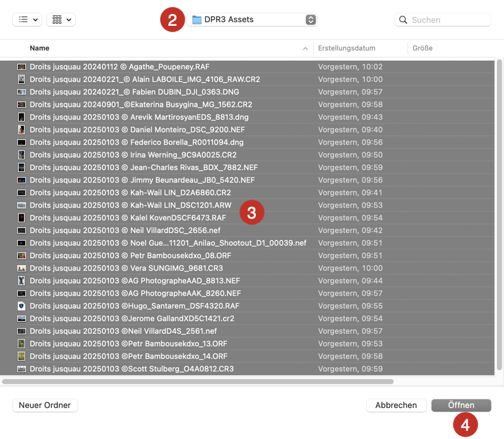This screenshot has width=504, height=439.
Task: Click thumbnail icon of Hugo_Santarem_DSF4320.RAF
Action: (21, 306)
